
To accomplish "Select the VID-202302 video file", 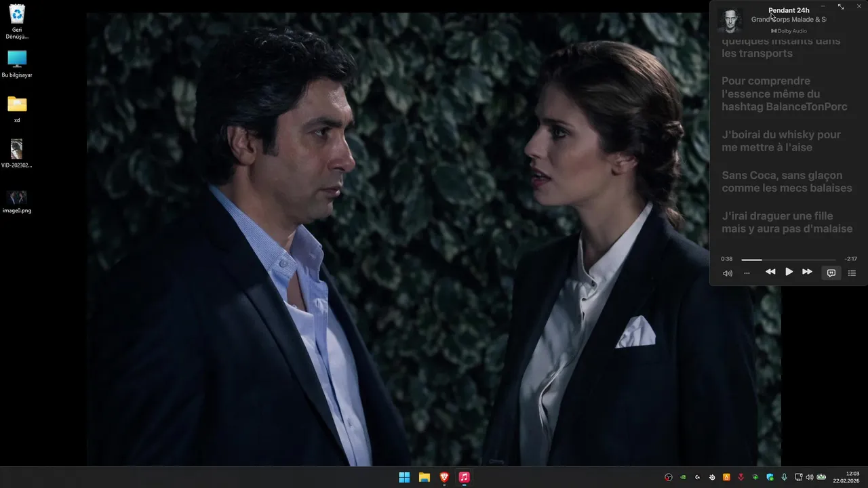I will 17,154.
